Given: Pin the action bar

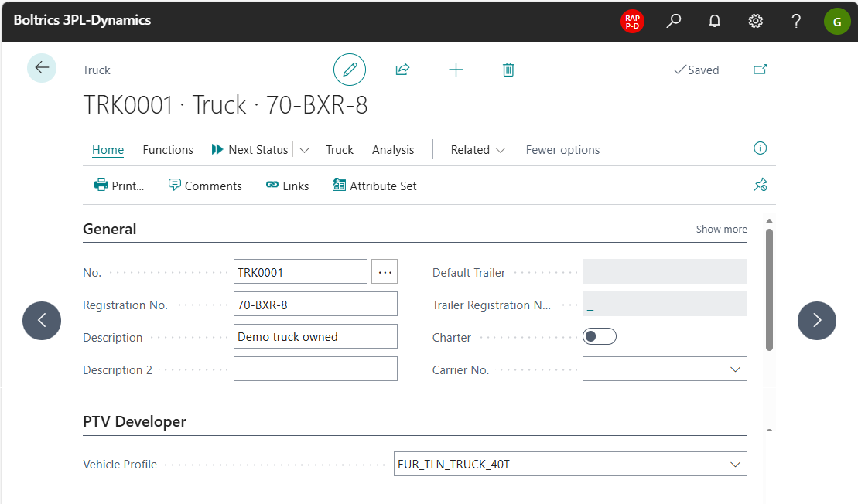Looking at the screenshot, I should point(761,185).
